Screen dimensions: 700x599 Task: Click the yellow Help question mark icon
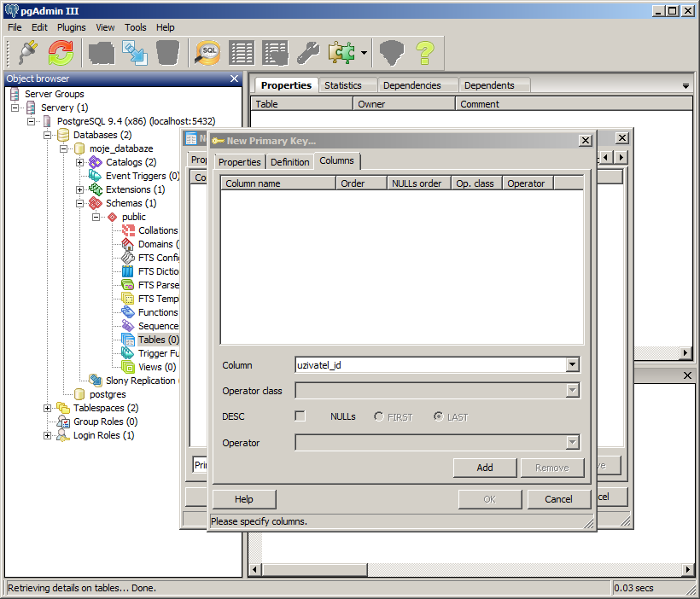(424, 53)
